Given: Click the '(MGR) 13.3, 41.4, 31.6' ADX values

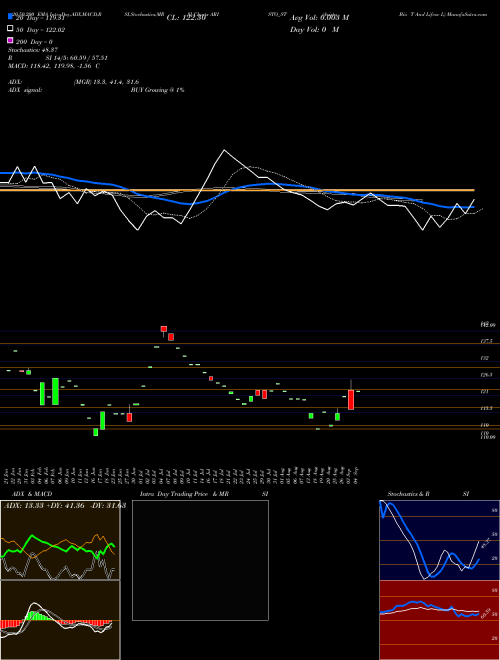Looking at the screenshot, I should coord(106,82).
